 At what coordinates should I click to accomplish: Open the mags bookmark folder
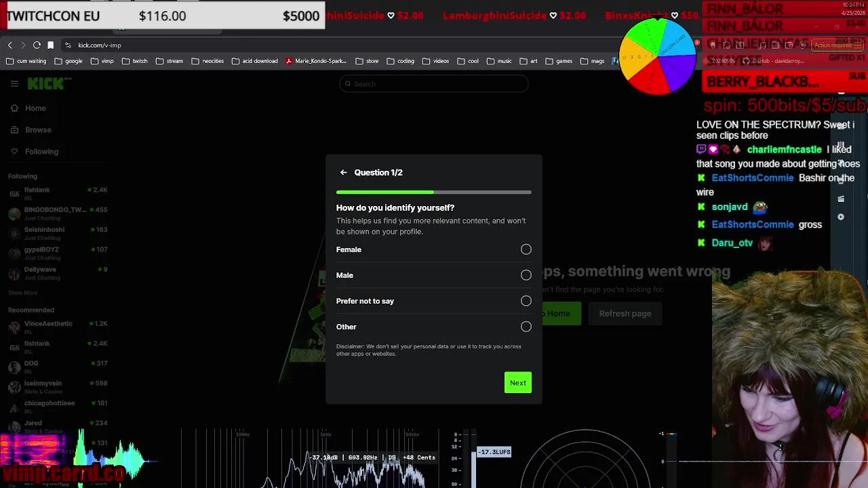click(592, 61)
